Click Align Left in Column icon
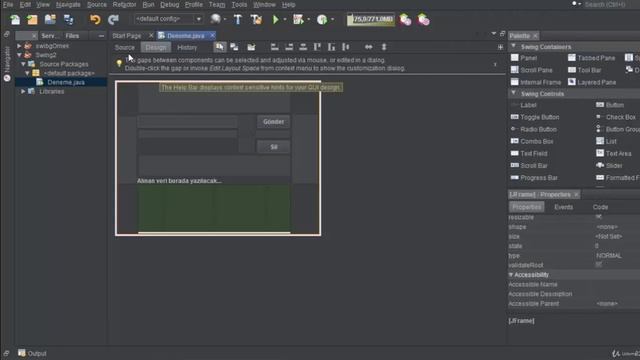The width and height of the screenshot is (640, 360). pyautogui.click(x=275, y=47)
